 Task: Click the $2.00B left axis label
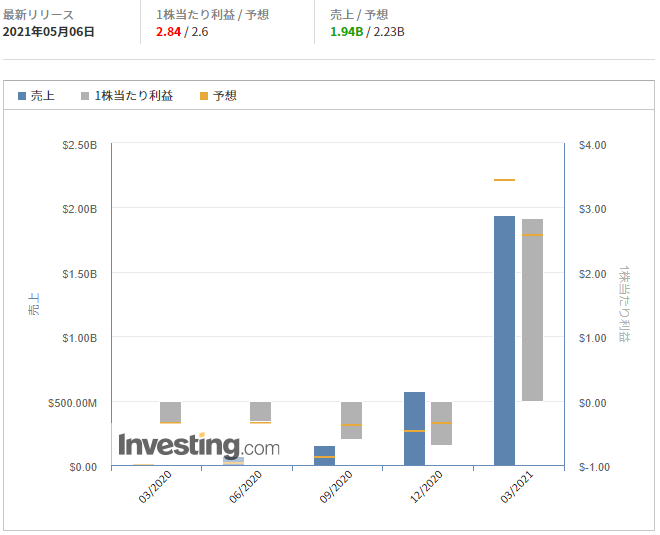(80, 209)
